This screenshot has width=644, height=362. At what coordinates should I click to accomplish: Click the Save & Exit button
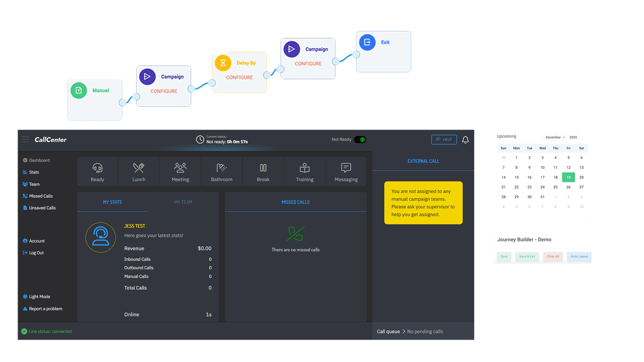(x=527, y=257)
